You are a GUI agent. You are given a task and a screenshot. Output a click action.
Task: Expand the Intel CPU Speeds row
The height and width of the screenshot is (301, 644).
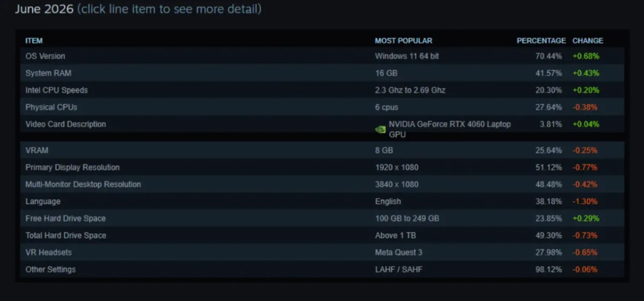(x=322, y=90)
